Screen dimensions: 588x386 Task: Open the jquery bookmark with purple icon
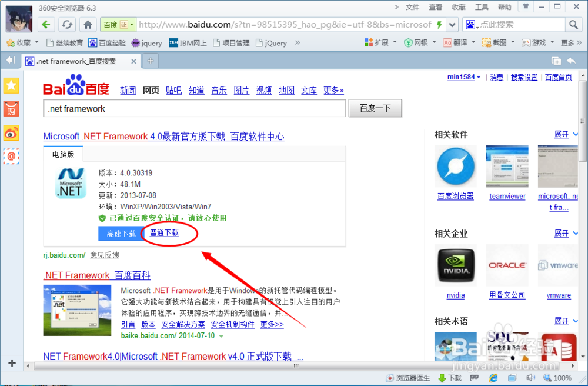(x=146, y=43)
